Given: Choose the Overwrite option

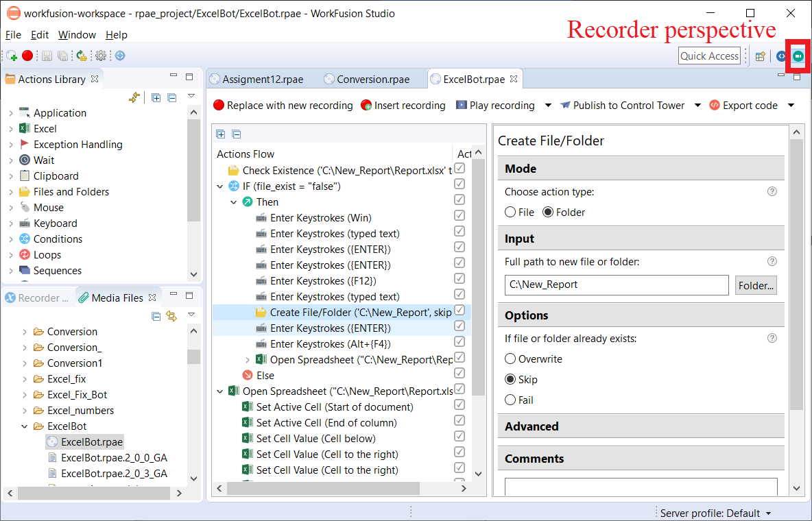Looking at the screenshot, I should [x=511, y=359].
